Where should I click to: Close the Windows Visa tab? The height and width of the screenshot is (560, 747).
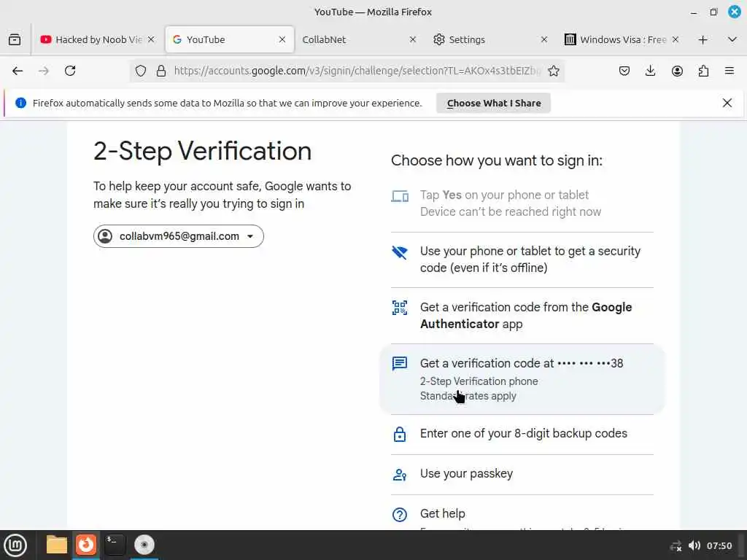click(x=675, y=39)
